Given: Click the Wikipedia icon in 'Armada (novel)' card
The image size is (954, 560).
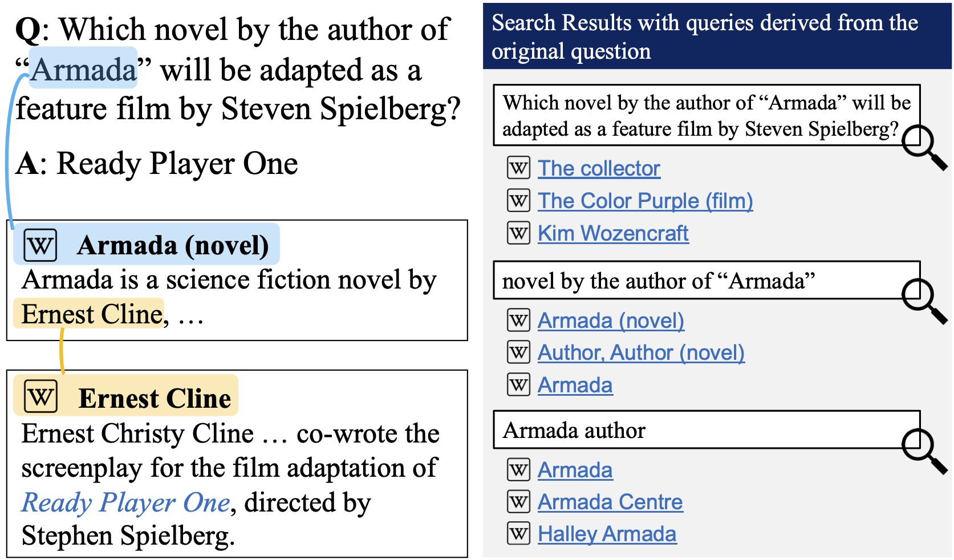Looking at the screenshot, I should [x=40, y=245].
